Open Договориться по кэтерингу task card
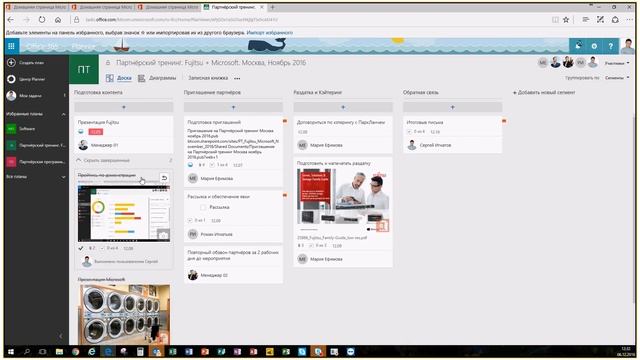Viewport: 640px width, 360px height. tap(343, 135)
